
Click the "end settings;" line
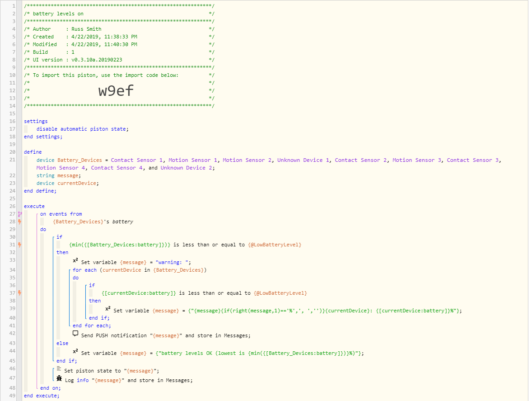[x=43, y=137]
